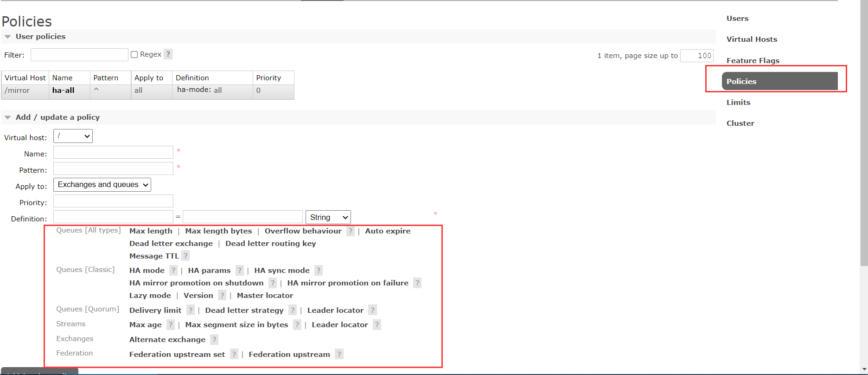Open help for HA mirror promotion on shutdown
Viewport: 868px width, 375px height.
tap(273, 283)
